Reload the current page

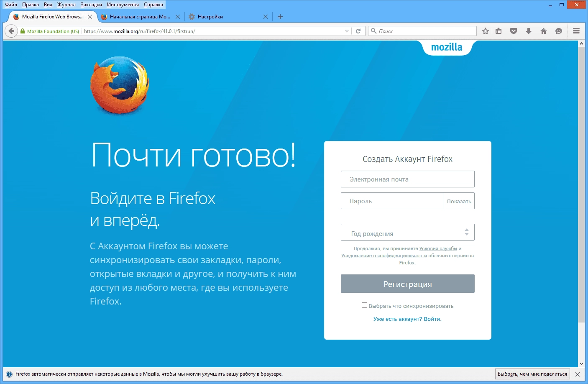(358, 31)
